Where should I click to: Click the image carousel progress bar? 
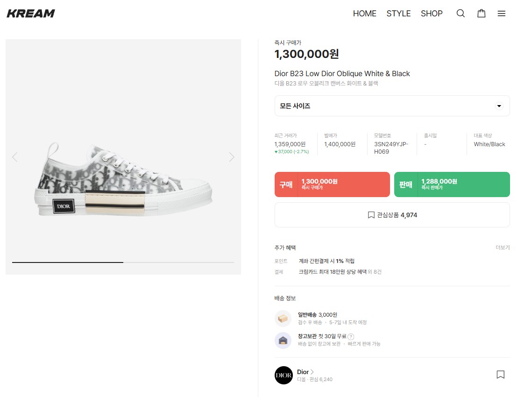pos(123,262)
